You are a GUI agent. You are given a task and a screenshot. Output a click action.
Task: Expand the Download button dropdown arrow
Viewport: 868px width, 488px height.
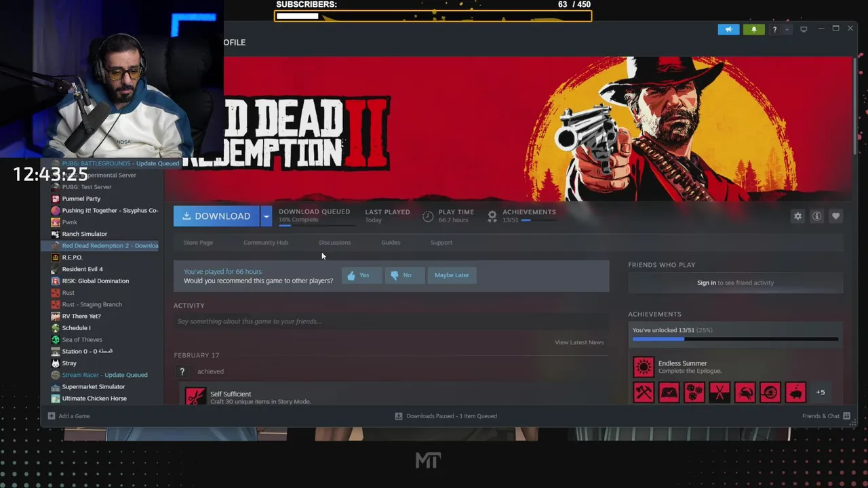tap(266, 216)
